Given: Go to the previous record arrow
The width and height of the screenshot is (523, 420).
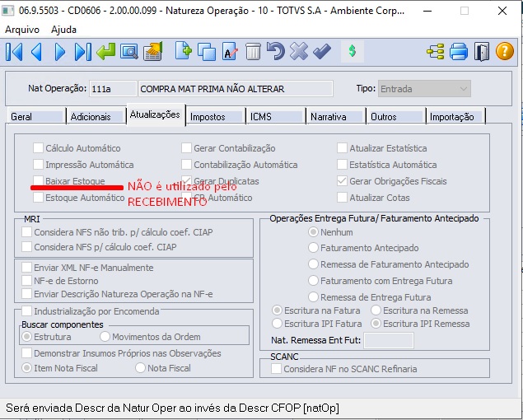Looking at the screenshot, I should 36,51.
